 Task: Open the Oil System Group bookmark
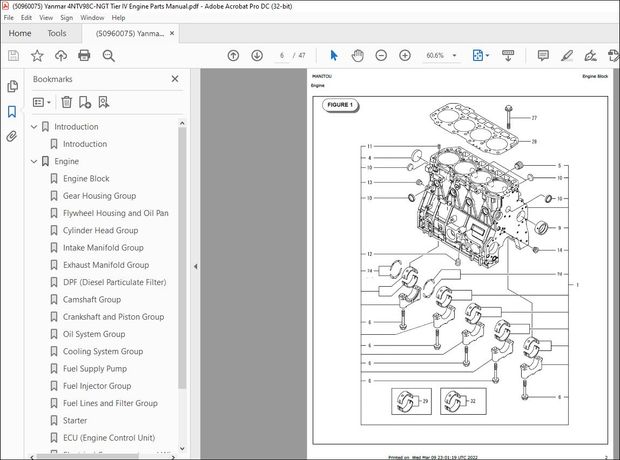(94, 334)
